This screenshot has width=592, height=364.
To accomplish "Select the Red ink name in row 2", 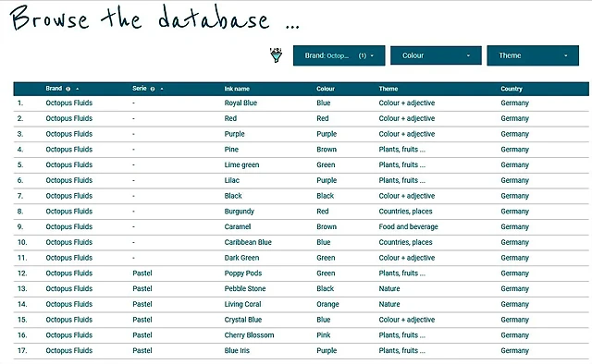I will [x=230, y=118].
